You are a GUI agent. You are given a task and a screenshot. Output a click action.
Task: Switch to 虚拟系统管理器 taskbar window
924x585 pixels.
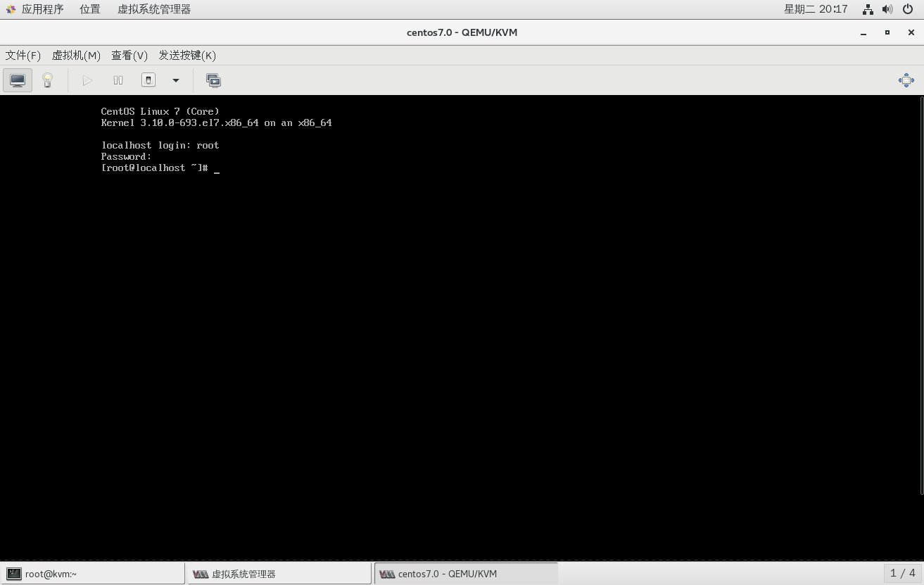[x=279, y=574]
